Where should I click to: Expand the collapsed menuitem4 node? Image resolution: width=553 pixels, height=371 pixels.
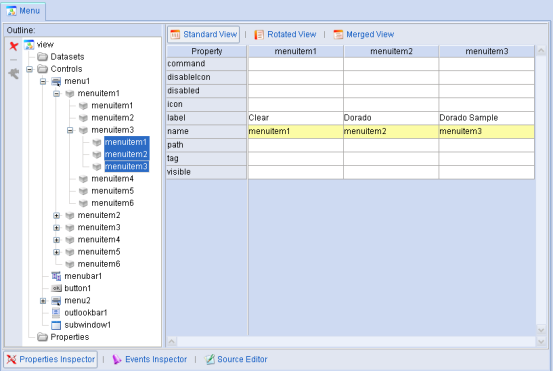pyautogui.click(x=56, y=240)
